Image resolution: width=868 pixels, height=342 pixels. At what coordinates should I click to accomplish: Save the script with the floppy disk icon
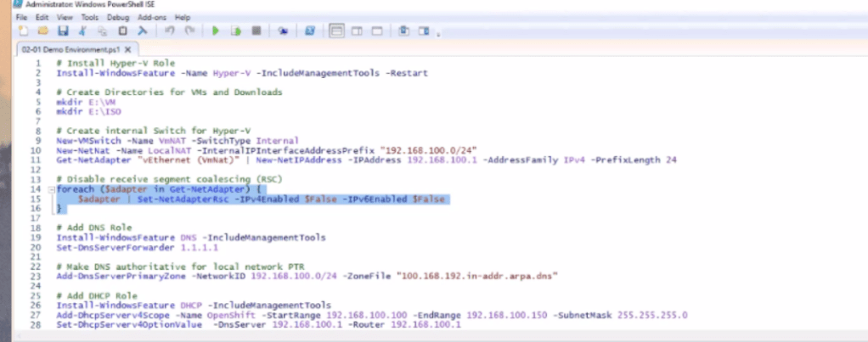coord(63,31)
